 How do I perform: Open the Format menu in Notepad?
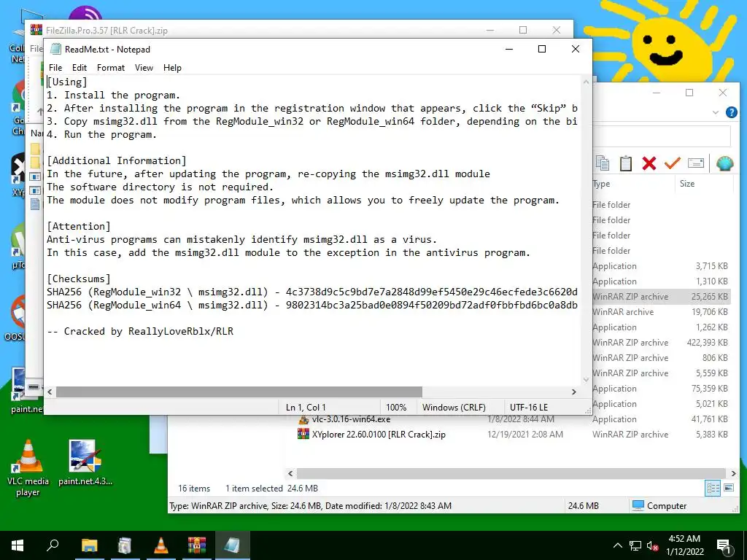(111, 68)
